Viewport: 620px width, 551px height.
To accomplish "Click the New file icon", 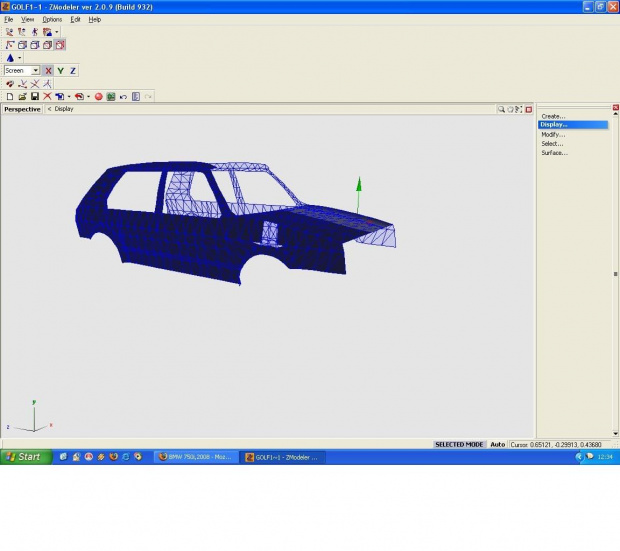I will click(x=10, y=96).
